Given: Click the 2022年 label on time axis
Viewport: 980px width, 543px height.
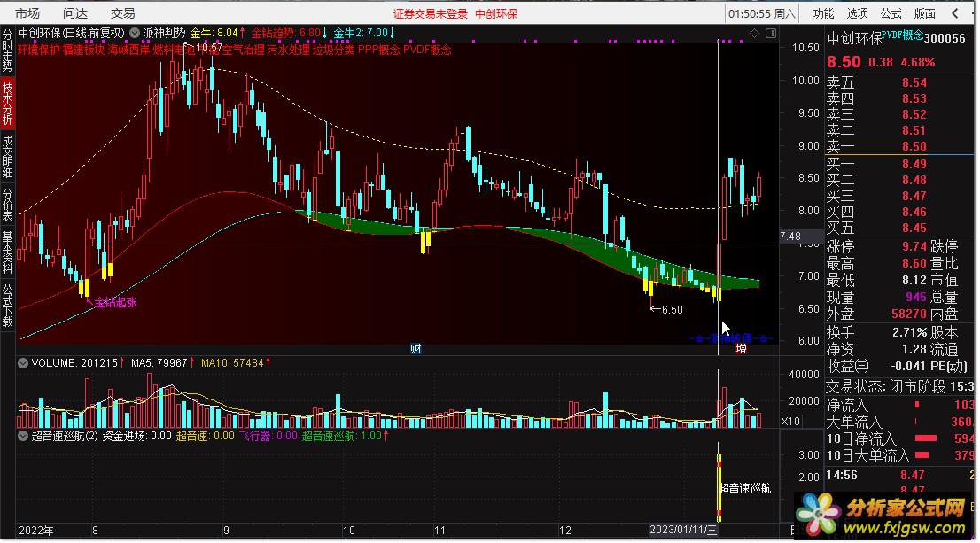Looking at the screenshot, I should pos(36,531).
